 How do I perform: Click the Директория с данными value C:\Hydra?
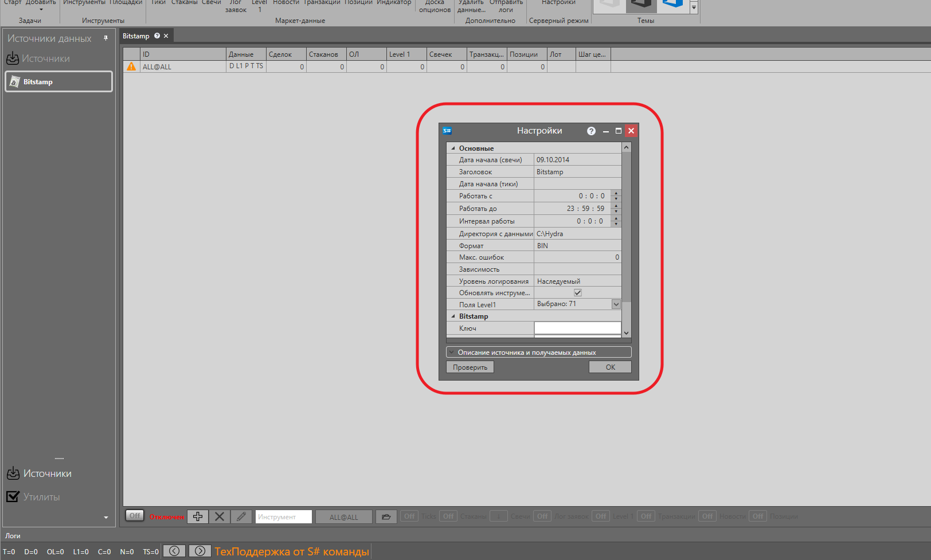click(x=577, y=234)
